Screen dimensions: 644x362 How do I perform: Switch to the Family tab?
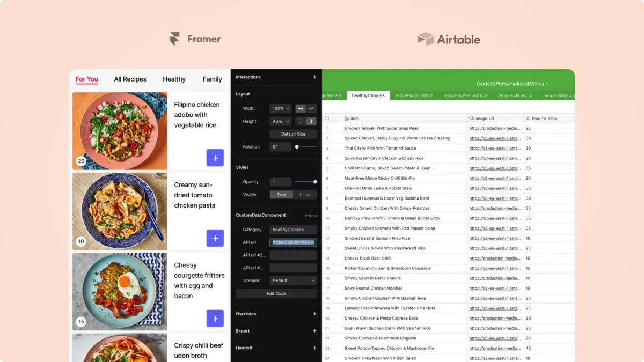[x=213, y=79]
